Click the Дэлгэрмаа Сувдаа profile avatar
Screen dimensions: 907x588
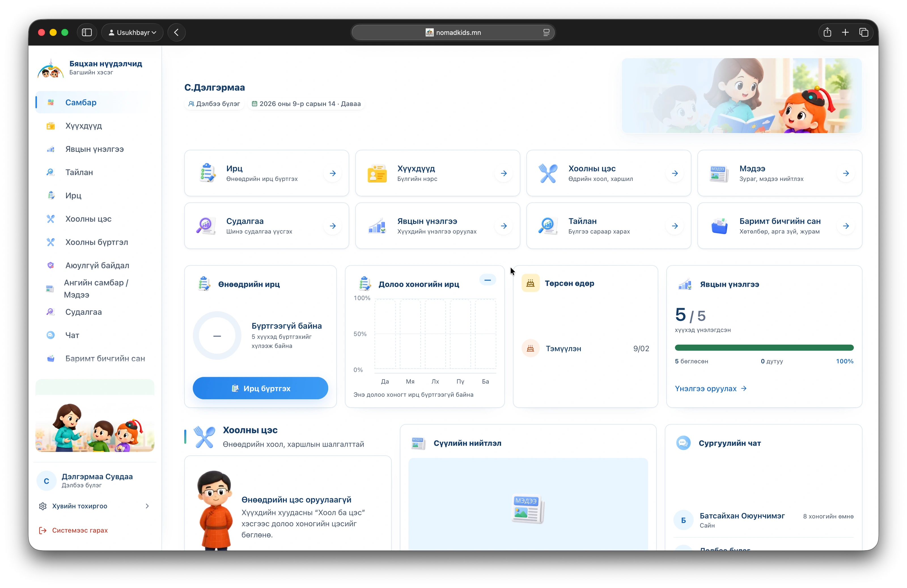[46, 481]
